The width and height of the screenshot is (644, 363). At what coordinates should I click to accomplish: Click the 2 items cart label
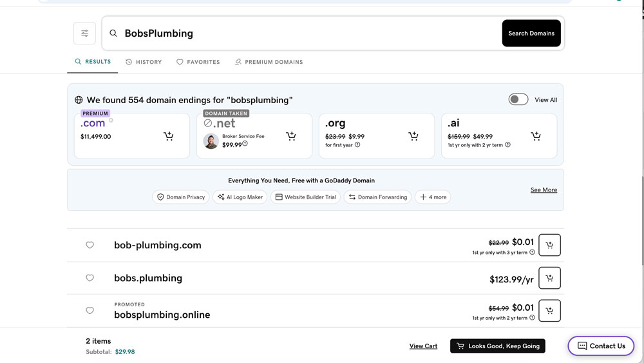98,341
